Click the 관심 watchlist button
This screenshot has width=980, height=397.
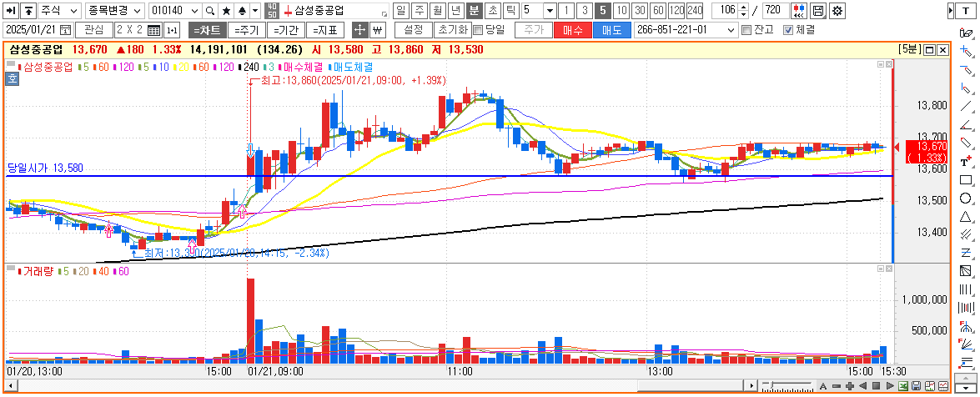point(93,30)
